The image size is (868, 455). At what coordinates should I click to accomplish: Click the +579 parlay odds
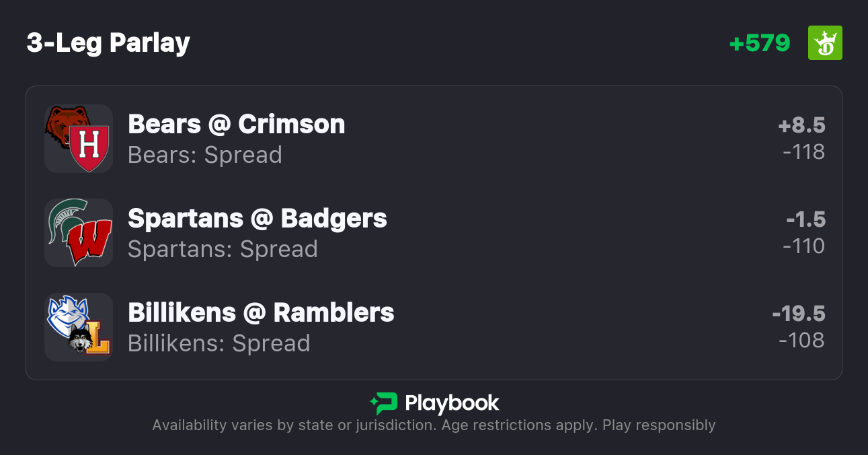[x=760, y=43]
